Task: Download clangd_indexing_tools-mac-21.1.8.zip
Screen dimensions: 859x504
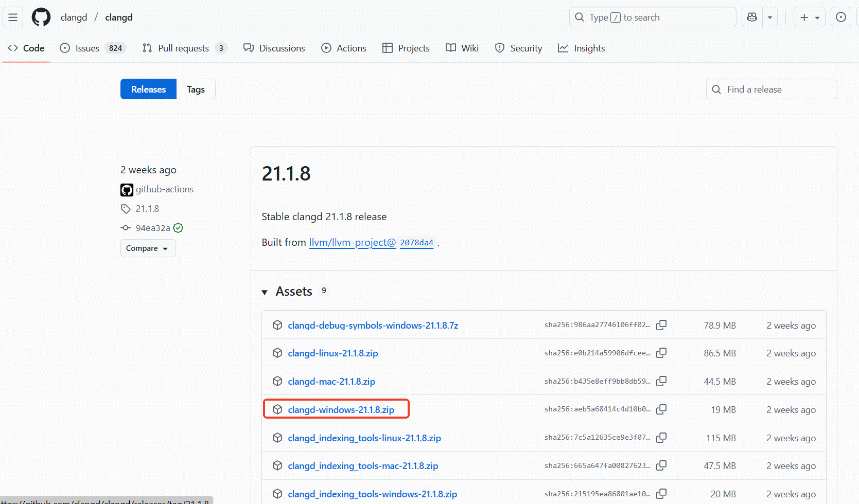Action: [363, 466]
